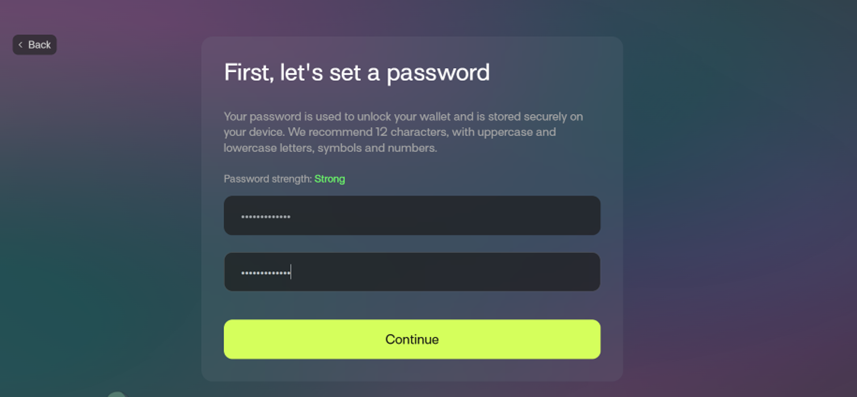Select the word 'Back' in top-left button
Viewport: 857px width, 397px height.
coord(39,45)
